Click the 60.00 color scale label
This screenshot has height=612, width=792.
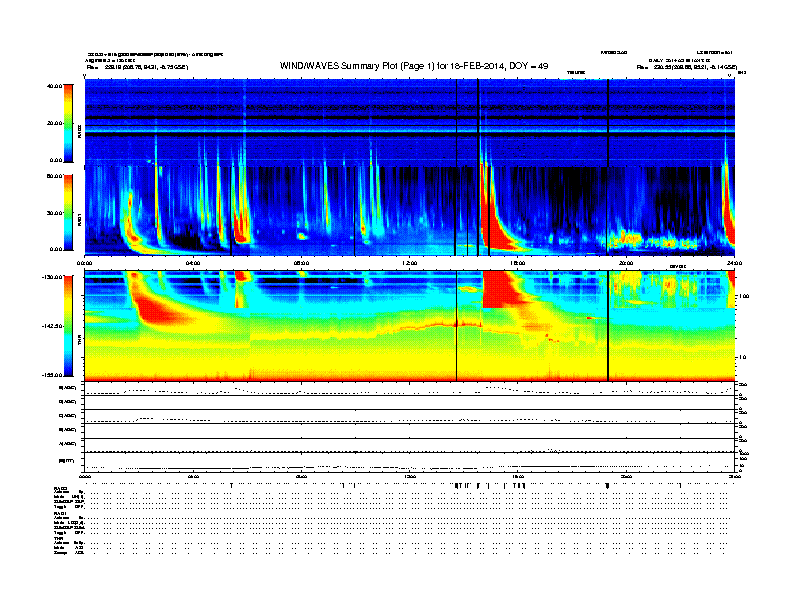[54, 176]
